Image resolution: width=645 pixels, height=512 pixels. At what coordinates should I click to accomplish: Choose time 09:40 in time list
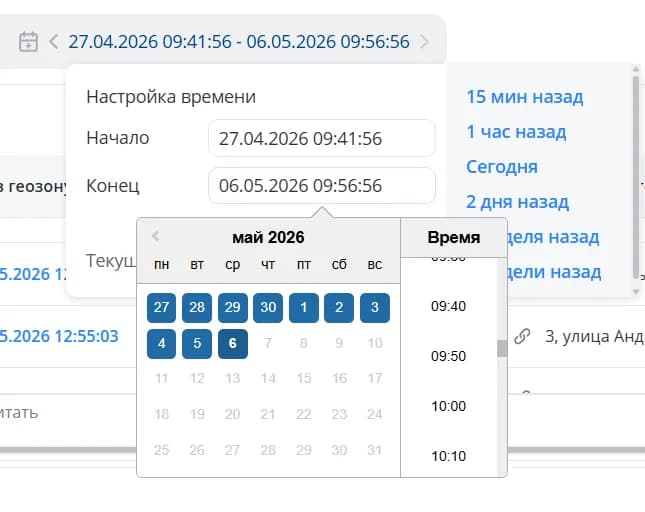point(448,306)
